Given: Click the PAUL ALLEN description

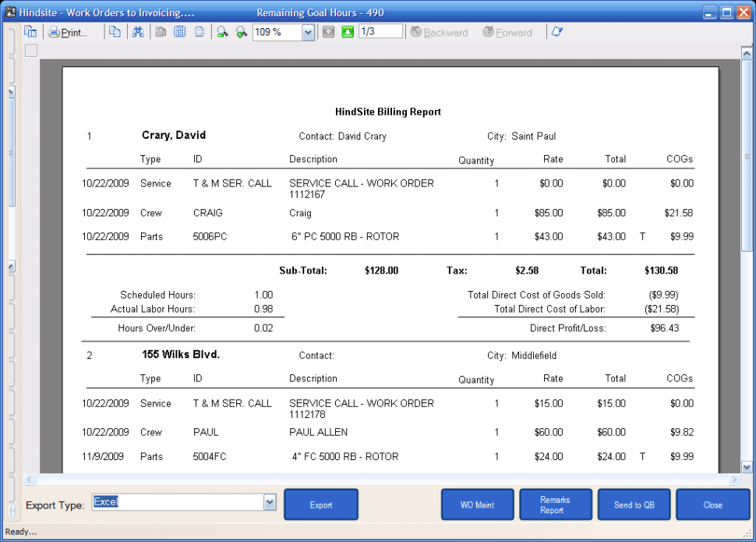Looking at the screenshot, I should pyautogui.click(x=318, y=432).
